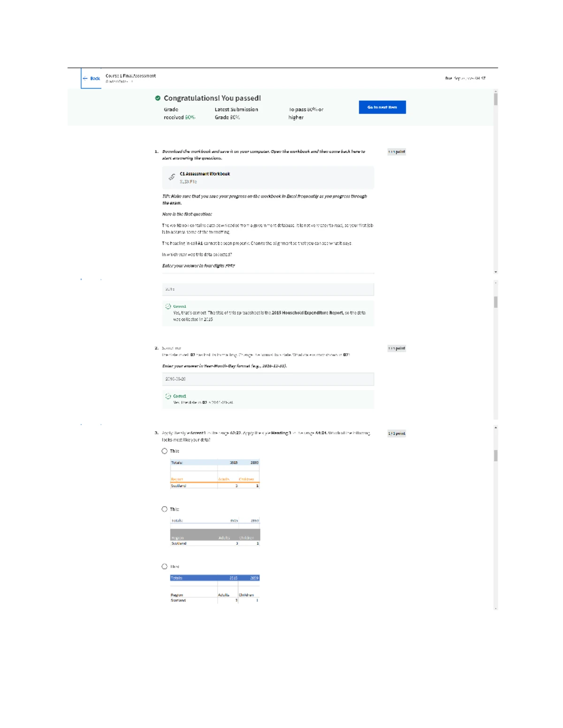The image size is (563, 728).
Task: Select the first 'This:' answer option
Action: click(164, 451)
